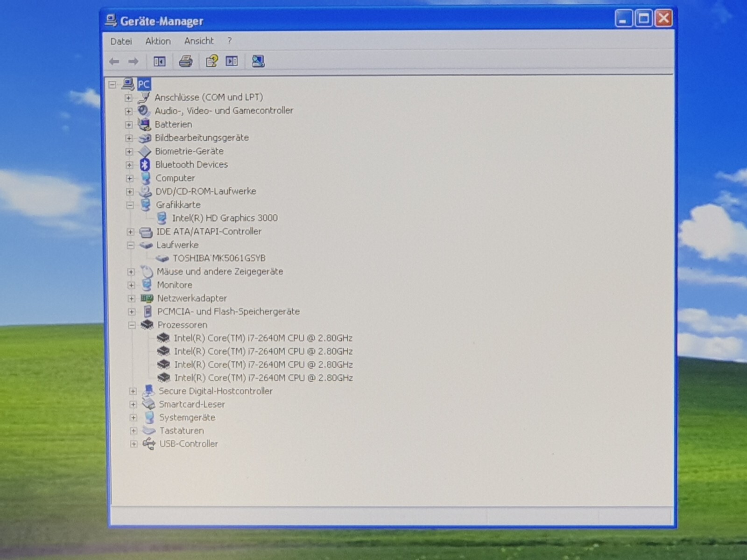The image size is (747, 560).
Task: Open the Ansicht menu
Action: click(199, 41)
